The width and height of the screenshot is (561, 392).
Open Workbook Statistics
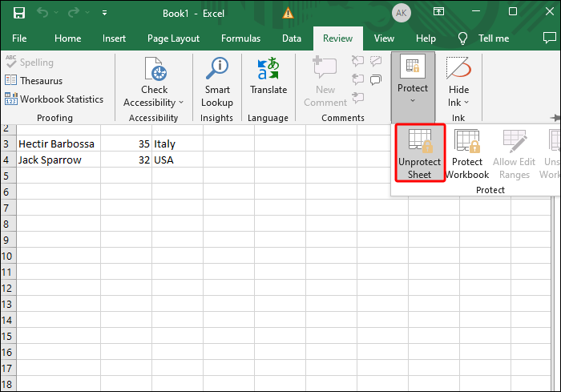pos(54,99)
